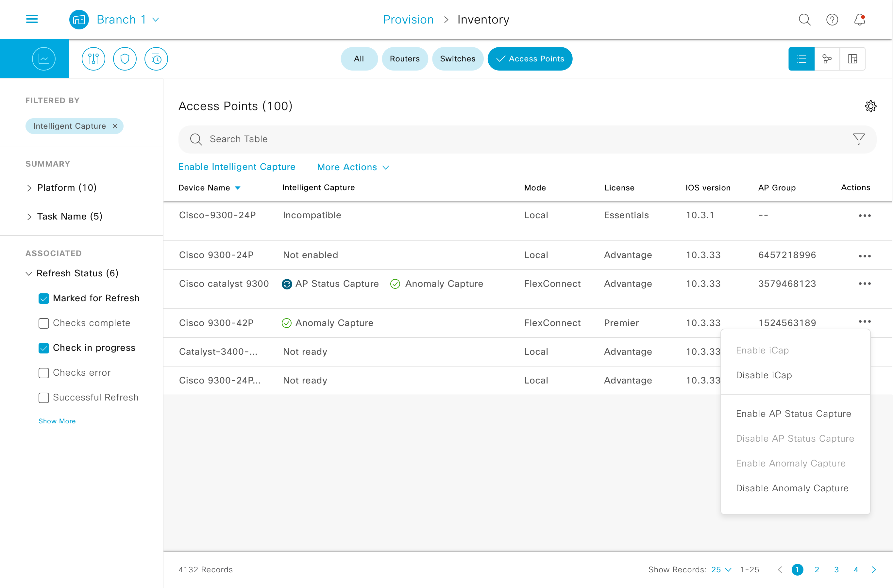Click the Cisco catalyst 9300 device name

[224, 284]
